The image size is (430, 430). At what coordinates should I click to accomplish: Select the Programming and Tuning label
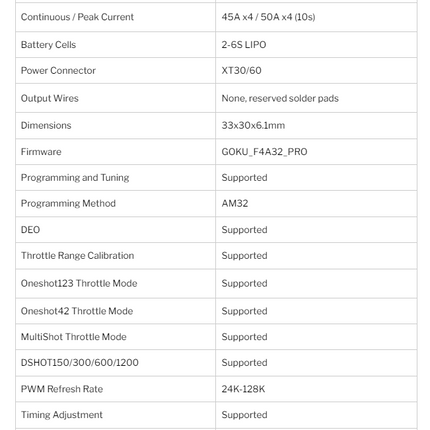(75, 178)
